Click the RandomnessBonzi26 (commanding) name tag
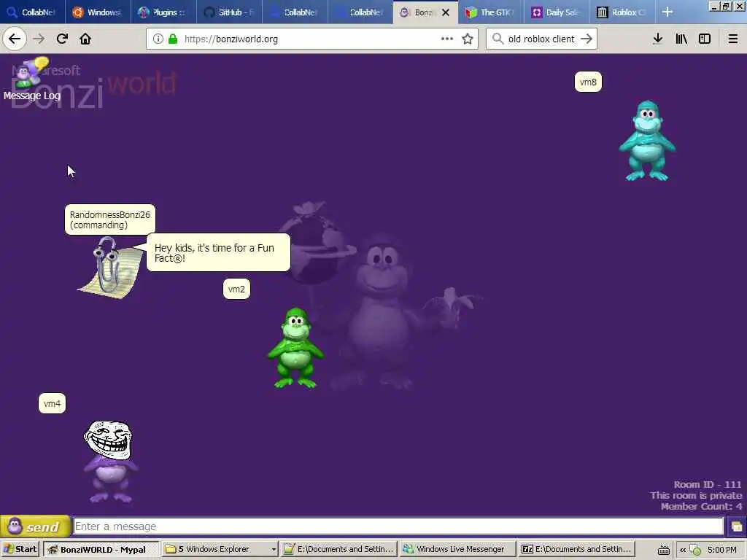This screenshot has width=747, height=560. pyautogui.click(x=110, y=219)
